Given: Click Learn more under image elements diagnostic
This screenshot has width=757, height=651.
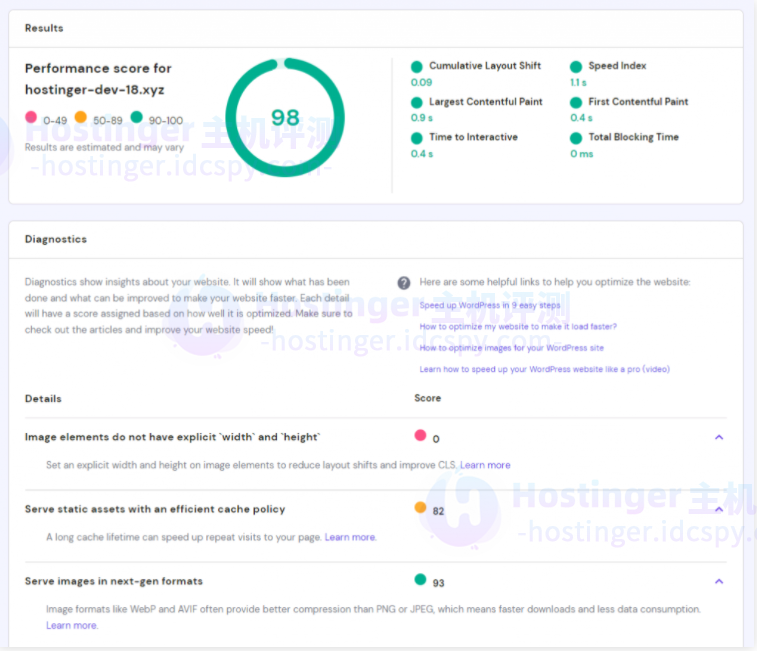Looking at the screenshot, I should [485, 465].
